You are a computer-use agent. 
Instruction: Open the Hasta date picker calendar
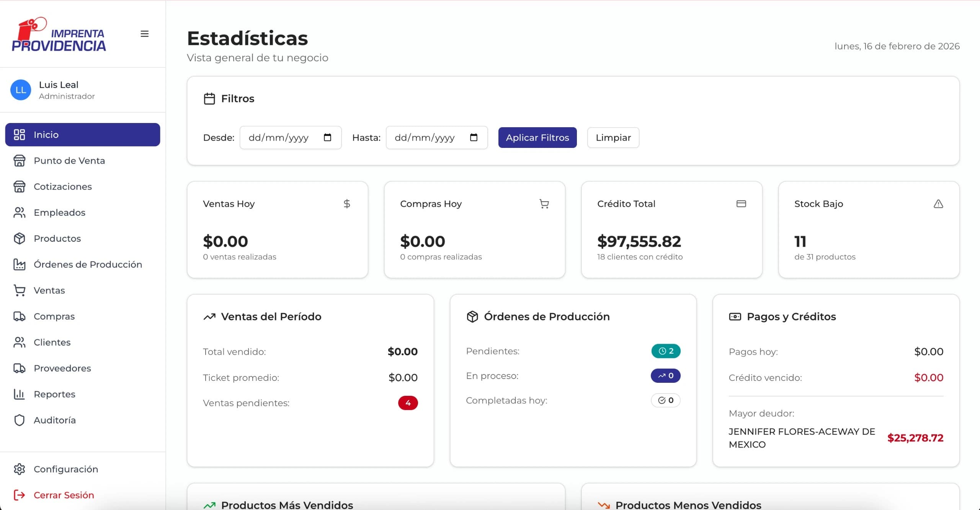(474, 138)
